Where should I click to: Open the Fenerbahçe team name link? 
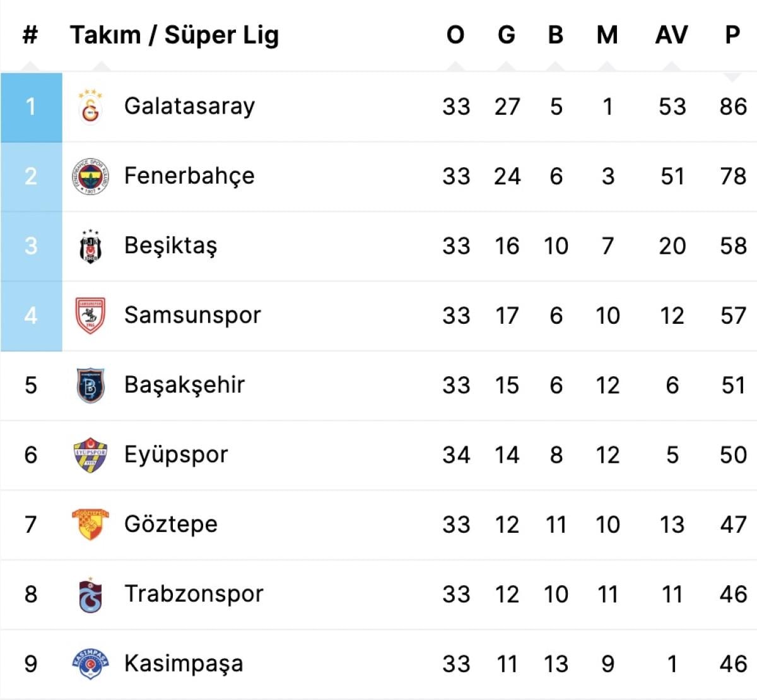click(189, 176)
